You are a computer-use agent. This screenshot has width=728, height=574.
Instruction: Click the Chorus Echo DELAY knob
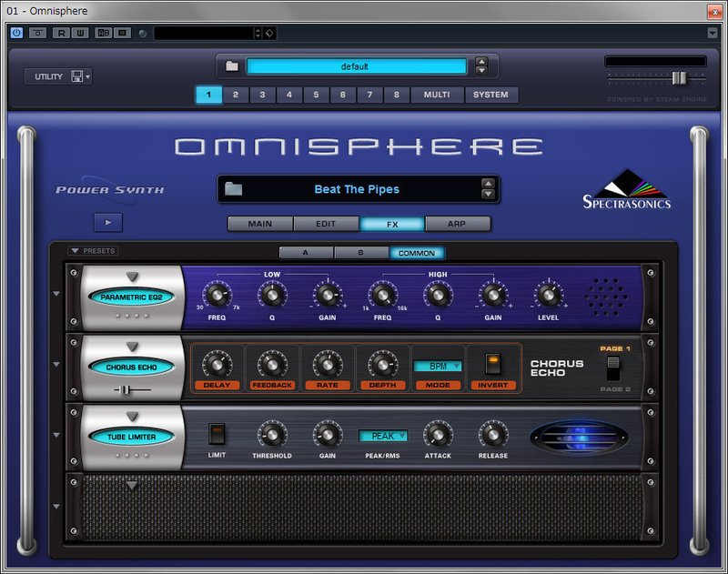(217, 364)
